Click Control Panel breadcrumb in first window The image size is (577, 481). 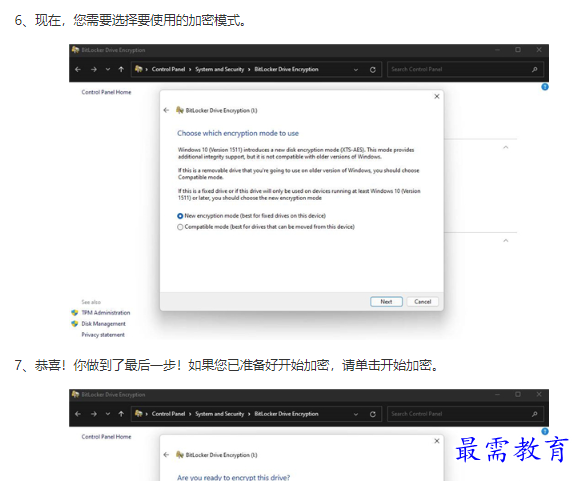(168, 69)
